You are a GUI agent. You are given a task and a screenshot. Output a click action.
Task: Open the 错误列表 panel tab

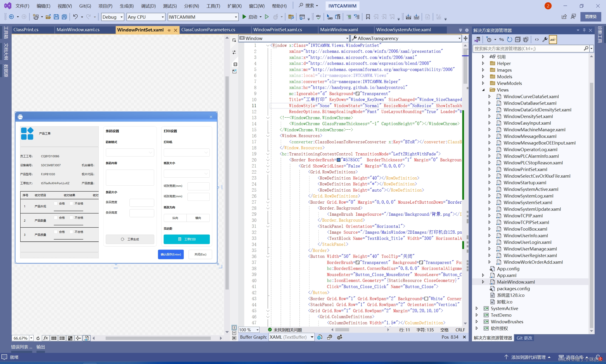coord(21,347)
